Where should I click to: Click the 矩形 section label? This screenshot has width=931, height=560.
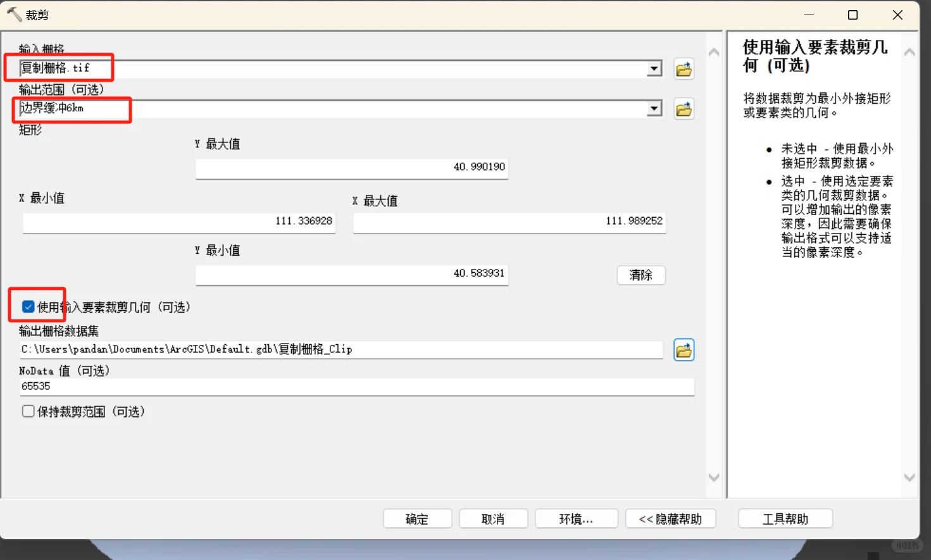pyautogui.click(x=30, y=130)
